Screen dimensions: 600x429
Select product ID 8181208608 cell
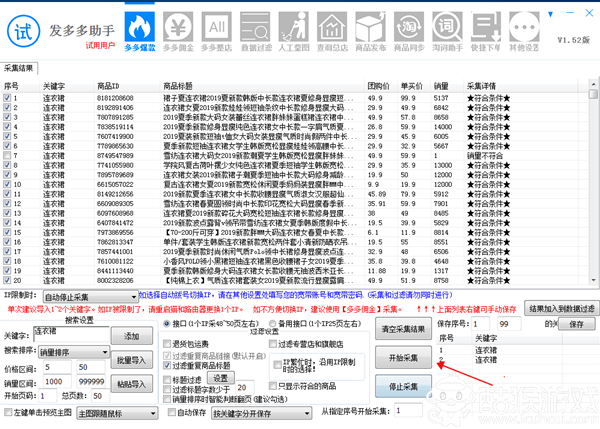pyautogui.click(x=115, y=98)
